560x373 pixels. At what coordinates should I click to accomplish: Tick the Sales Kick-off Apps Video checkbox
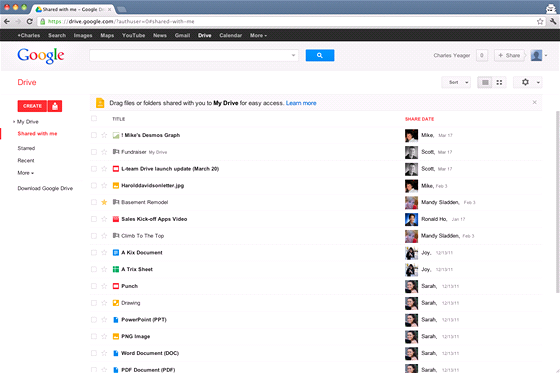click(94, 219)
